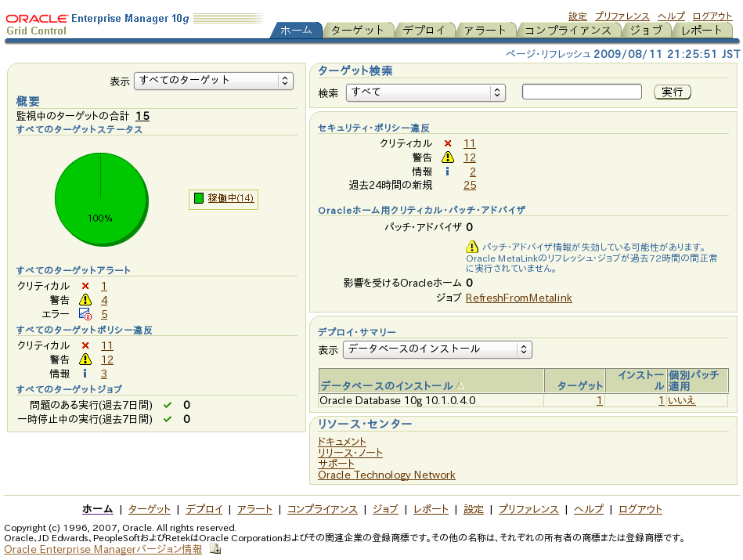743x560 pixels.
Task: Open the コンプライアンス tab
Action: point(568,31)
